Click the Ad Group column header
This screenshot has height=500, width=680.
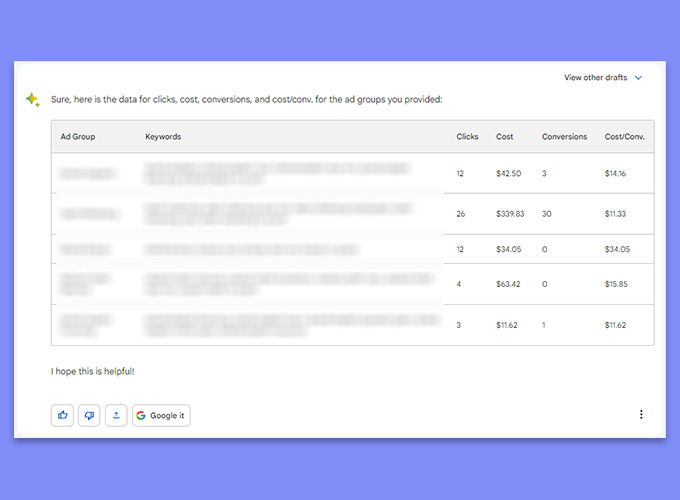(x=78, y=137)
